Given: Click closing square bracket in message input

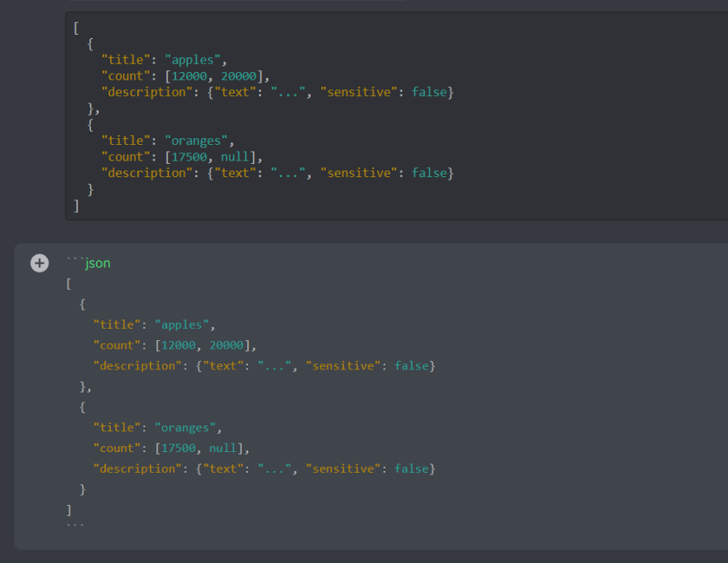Looking at the screenshot, I should [69, 510].
